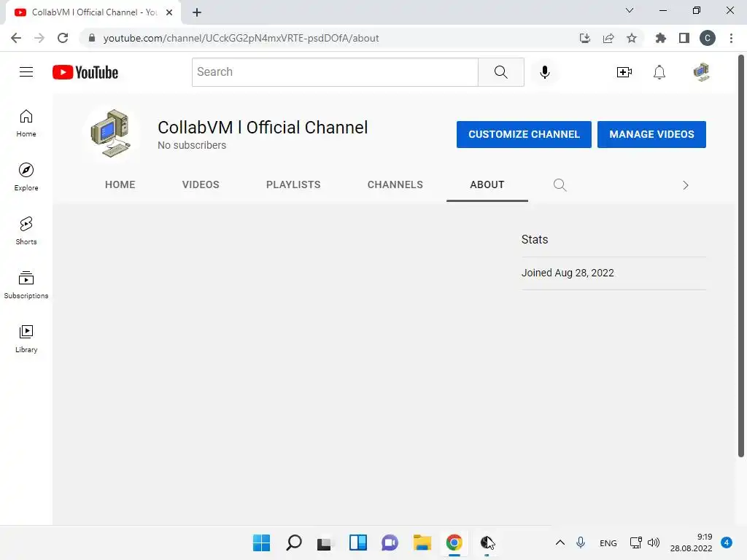
Task: Click the ENG language indicator
Action: (x=608, y=542)
